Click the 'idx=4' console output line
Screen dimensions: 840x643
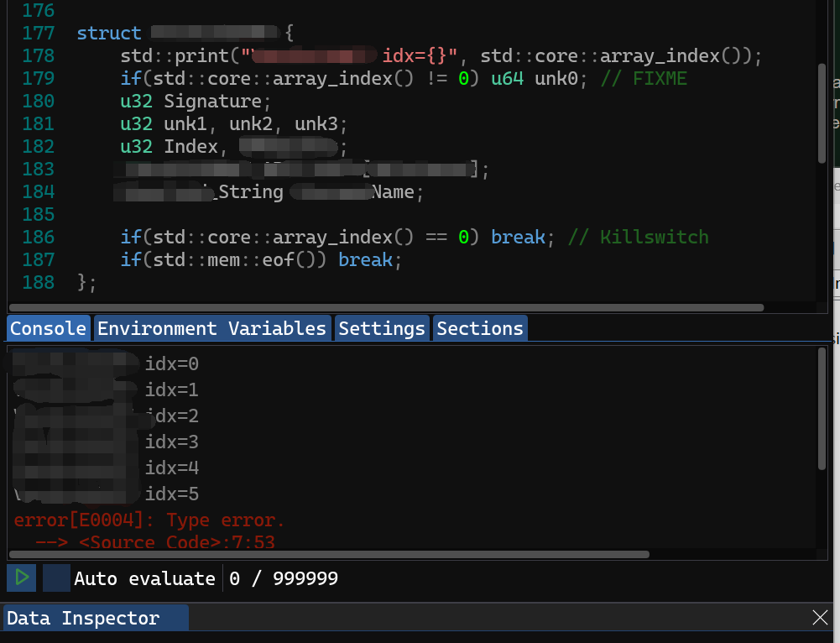(x=172, y=468)
